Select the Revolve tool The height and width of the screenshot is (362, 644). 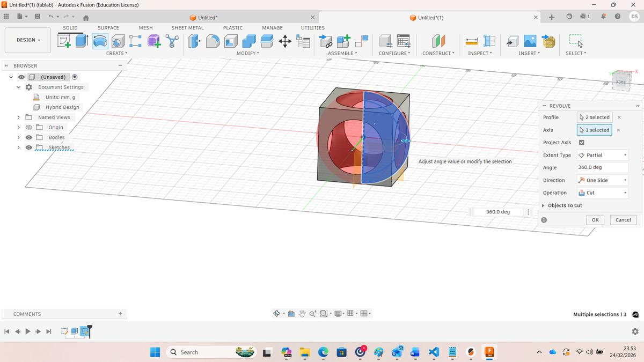pyautogui.click(x=99, y=40)
